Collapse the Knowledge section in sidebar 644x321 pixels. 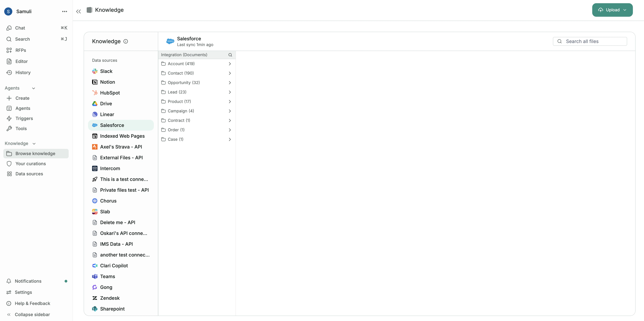click(34, 144)
